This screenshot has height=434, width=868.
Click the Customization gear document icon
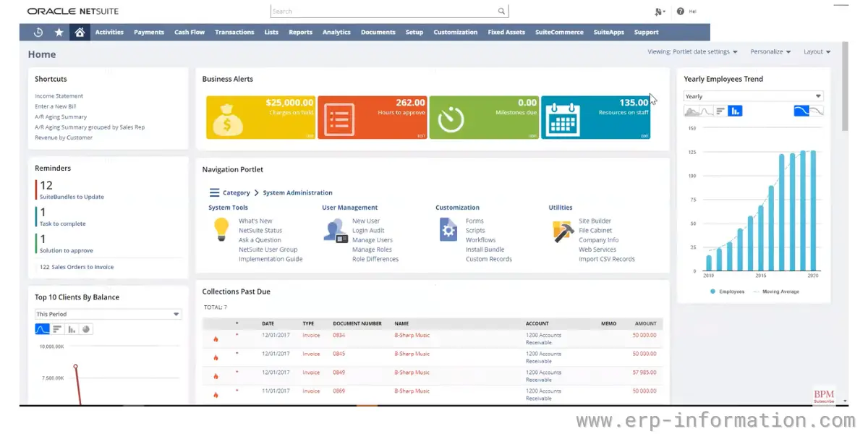448,229
